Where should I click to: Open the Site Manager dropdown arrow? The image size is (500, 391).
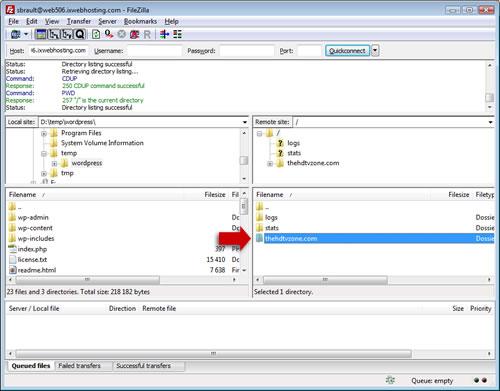26,34
